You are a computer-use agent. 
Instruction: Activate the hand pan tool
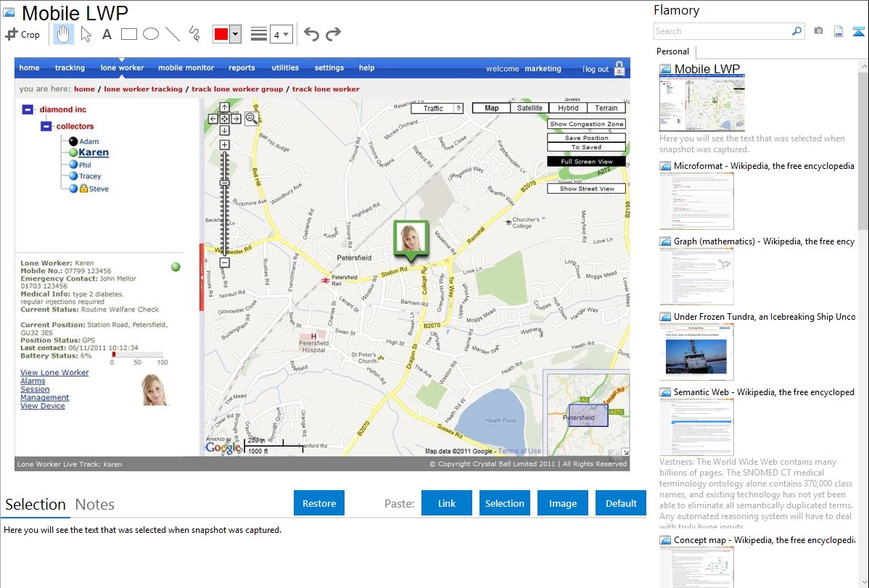click(x=63, y=34)
